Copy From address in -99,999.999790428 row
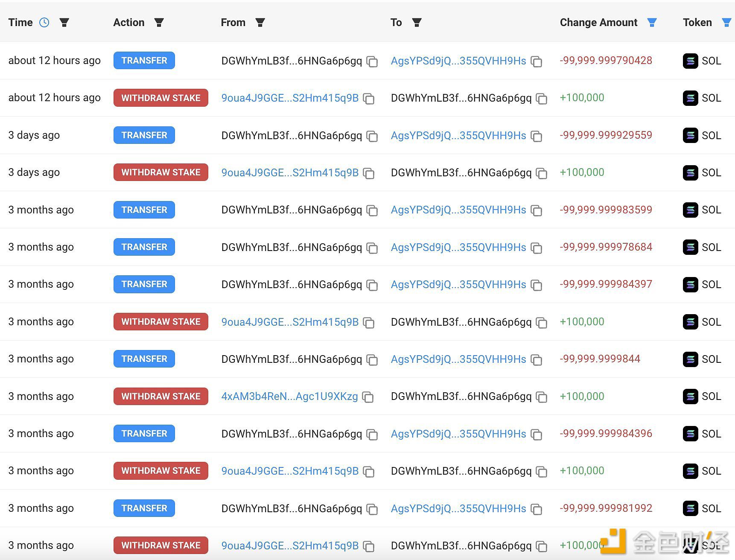This screenshot has width=735, height=560. tap(372, 61)
